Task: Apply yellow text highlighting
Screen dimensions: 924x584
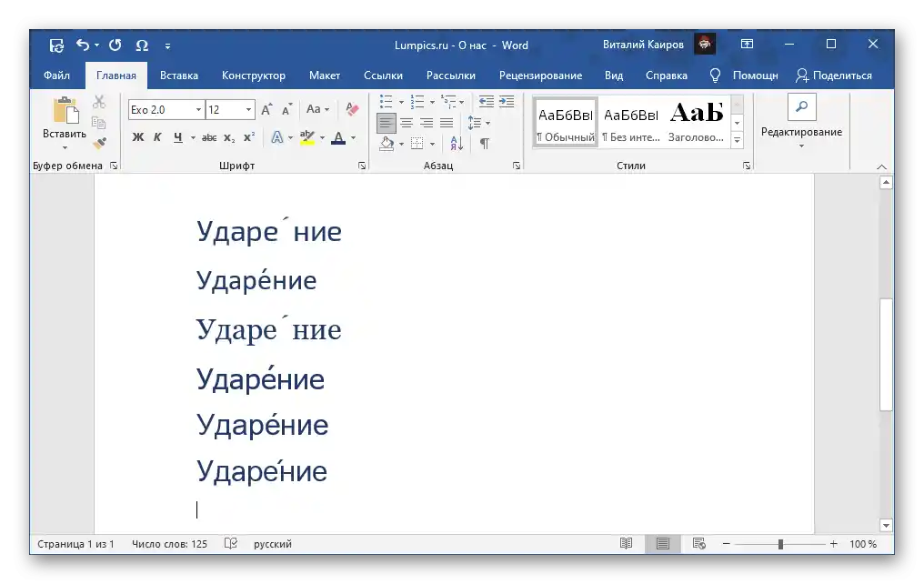Action: 307,136
